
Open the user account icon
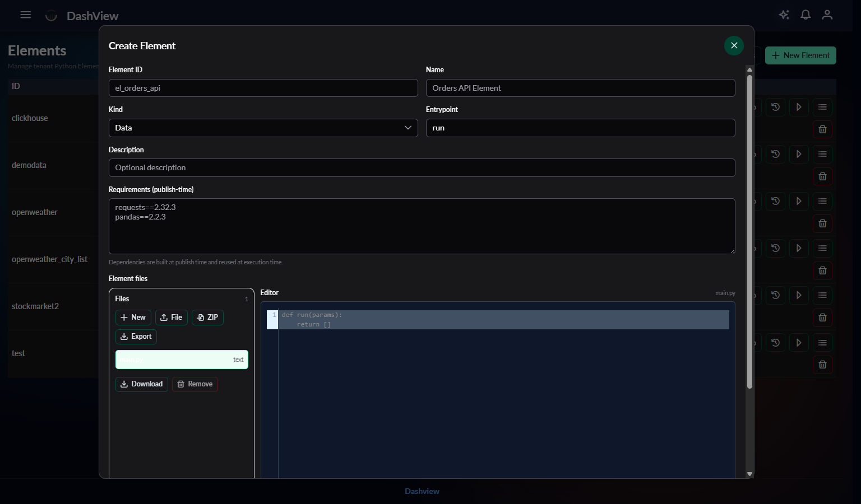[827, 15]
